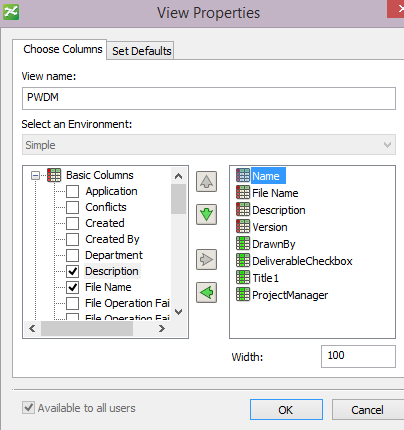Click into the View name field
Screen dimensions: 404x430
(x=209, y=98)
